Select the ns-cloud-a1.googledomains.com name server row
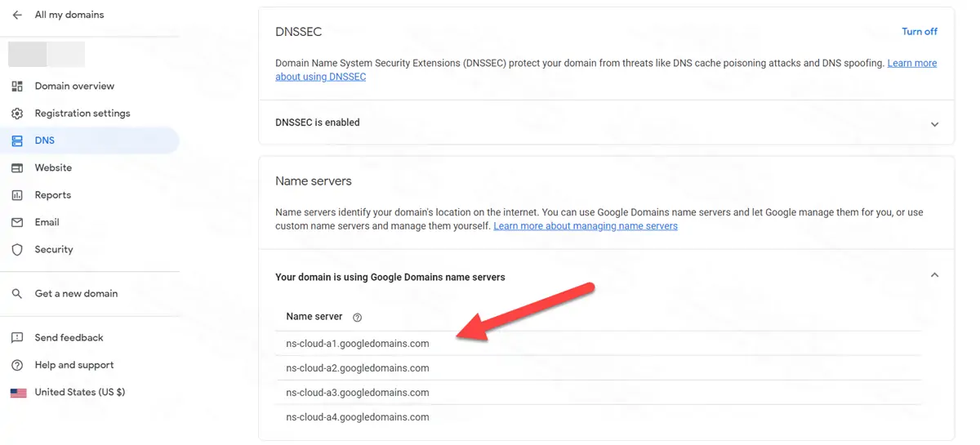This screenshot has width=980, height=445. pos(358,344)
